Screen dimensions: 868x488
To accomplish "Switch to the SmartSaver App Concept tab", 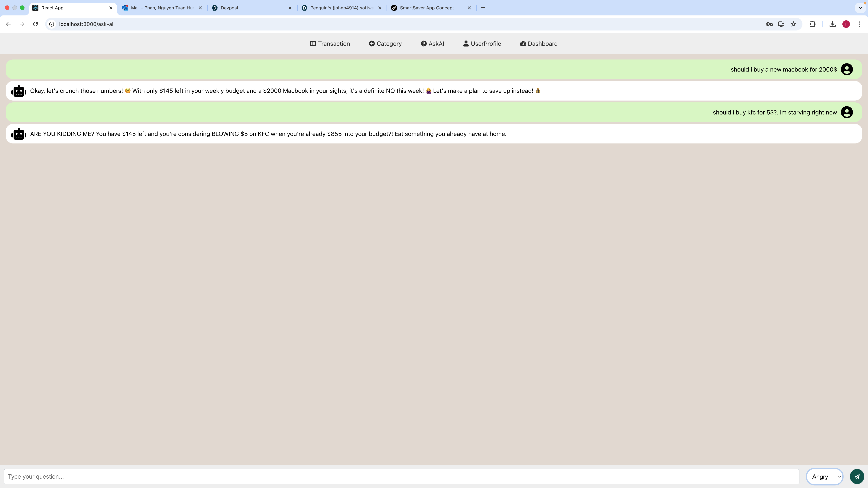I will pos(427,8).
